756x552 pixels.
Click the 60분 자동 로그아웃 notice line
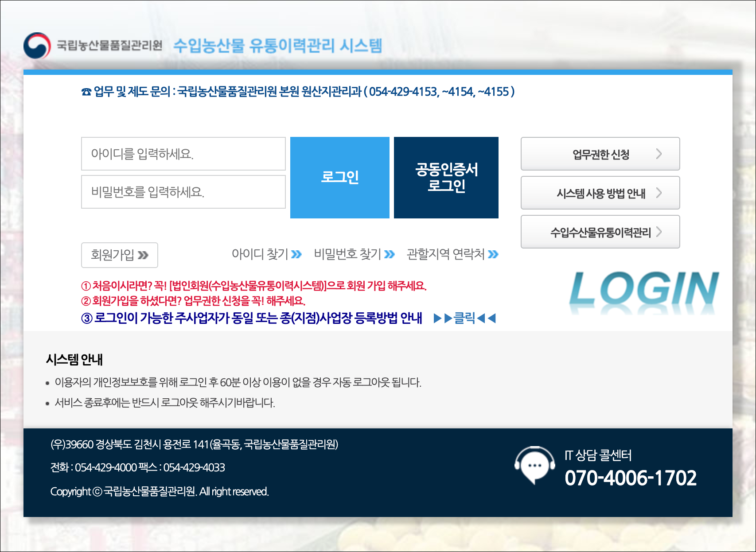coord(238,382)
